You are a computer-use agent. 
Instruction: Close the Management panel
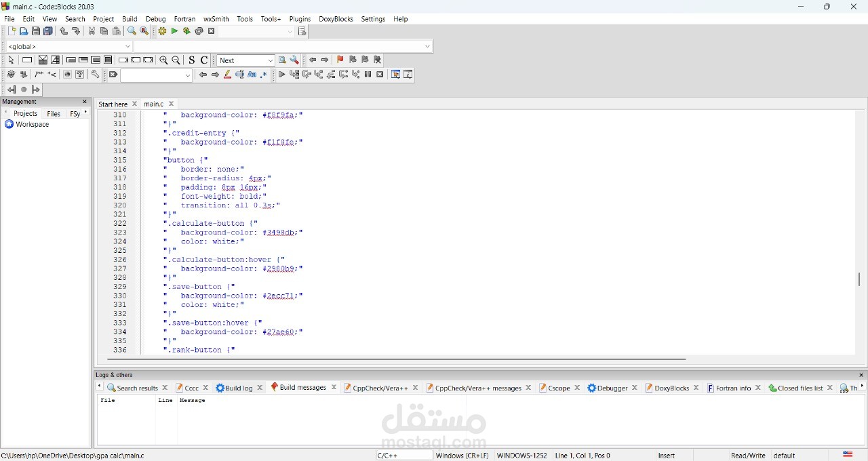click(85, 102)
